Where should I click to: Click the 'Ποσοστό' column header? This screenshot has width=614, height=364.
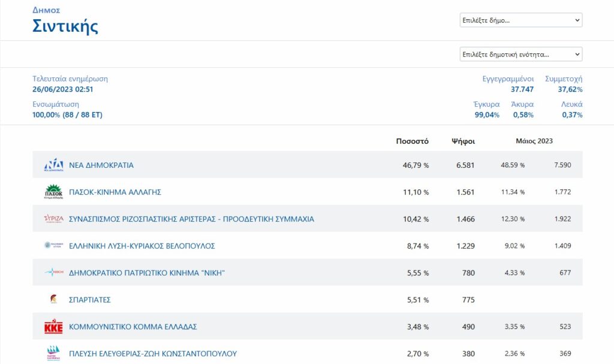pyautogui.click(x=412, y=142)
